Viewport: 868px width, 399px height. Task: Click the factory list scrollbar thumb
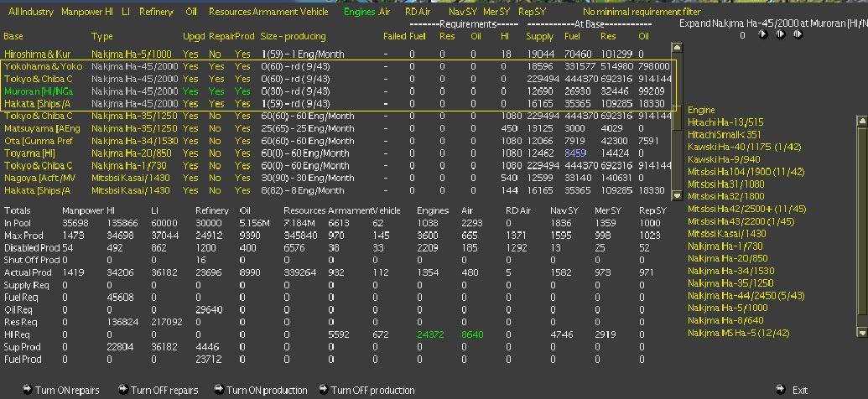(x=677, y=118)
